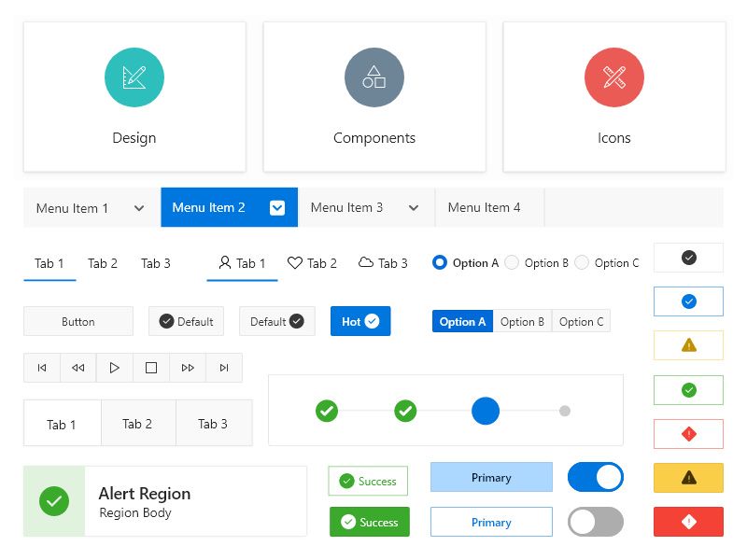Viewport: 747px width, 560px height.
Task: Select the Option B radio button
Action: point(512,263)
